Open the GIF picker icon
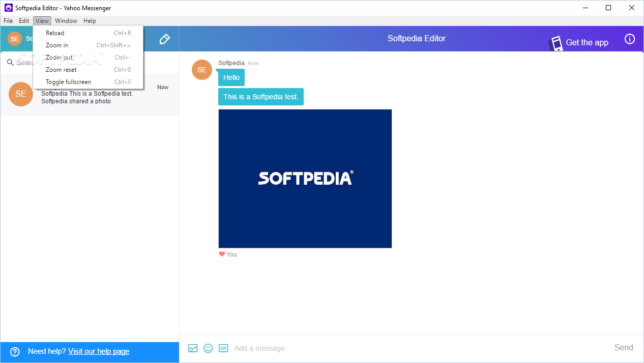The height and width of the screenshot is (363, 644). click(x=223, y=348)
